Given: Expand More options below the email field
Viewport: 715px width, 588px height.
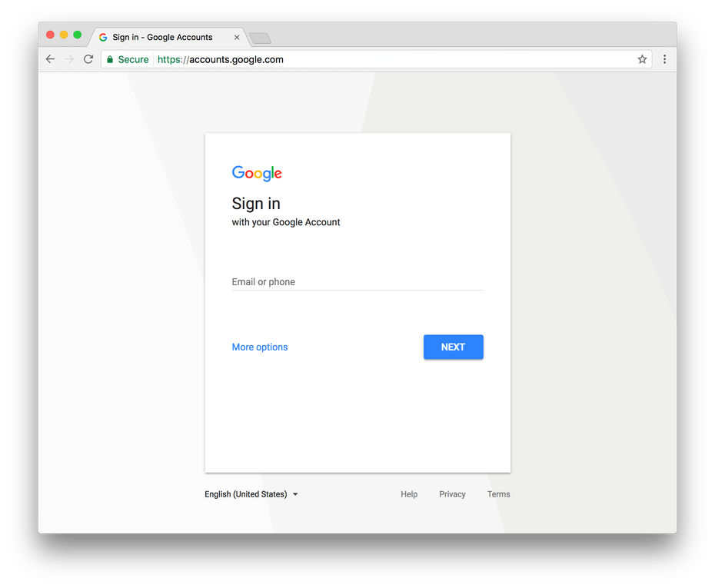Looking at the screenshot, I should (259, 347).
